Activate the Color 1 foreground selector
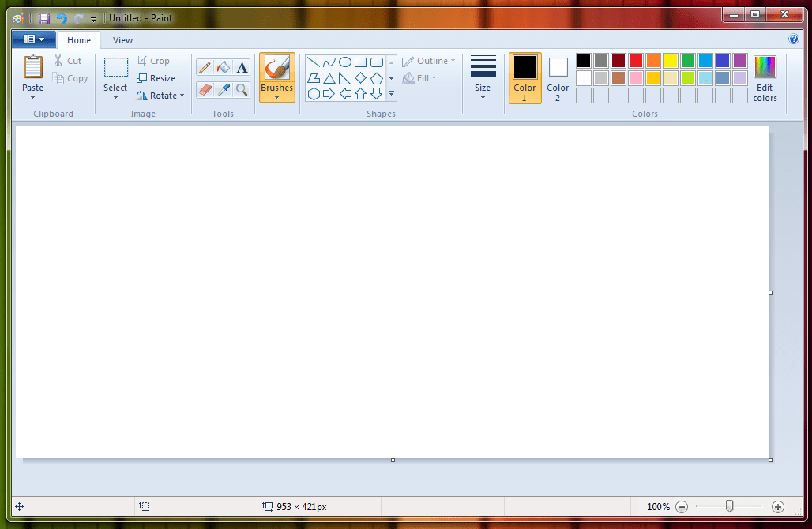This screenshot has height=529, width=812. click(x=524, y=77)
